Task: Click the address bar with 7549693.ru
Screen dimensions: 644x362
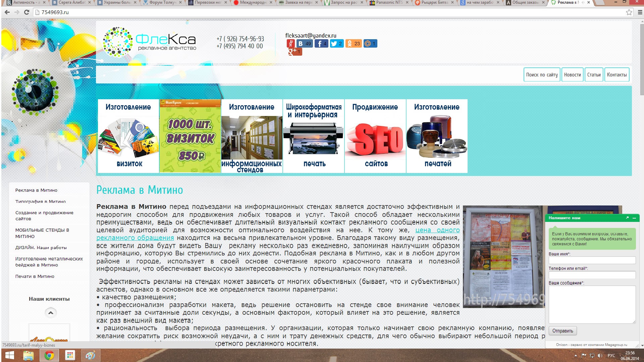Action: click(x=329, y=12)
